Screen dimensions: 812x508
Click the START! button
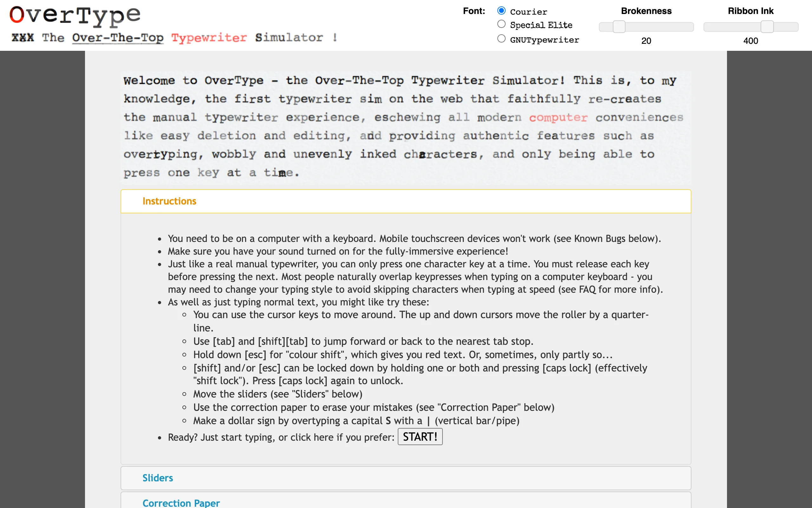pyautogui.click(x=420, y=437)
